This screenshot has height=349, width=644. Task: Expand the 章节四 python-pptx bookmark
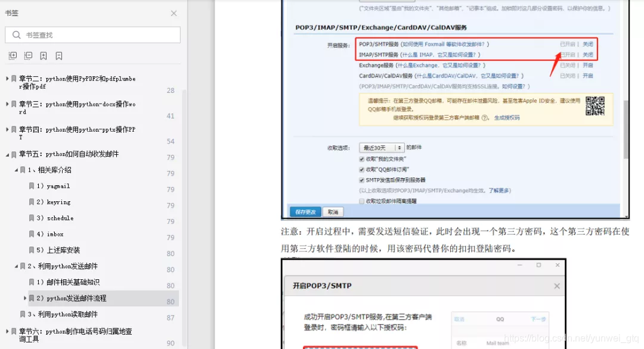click(7, 129)
